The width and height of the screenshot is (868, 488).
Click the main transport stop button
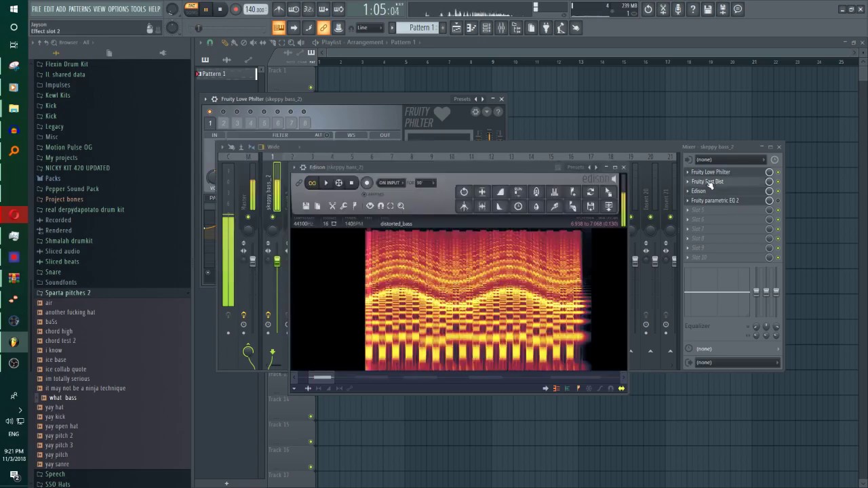coord(220,9)
